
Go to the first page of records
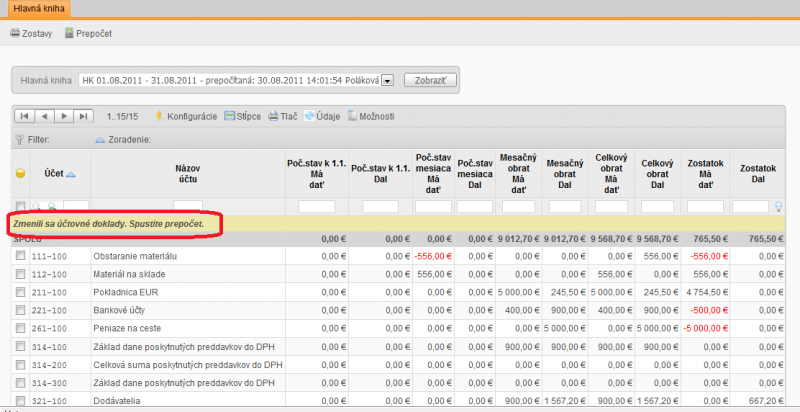pyautogui.click(x=24, y=116)
